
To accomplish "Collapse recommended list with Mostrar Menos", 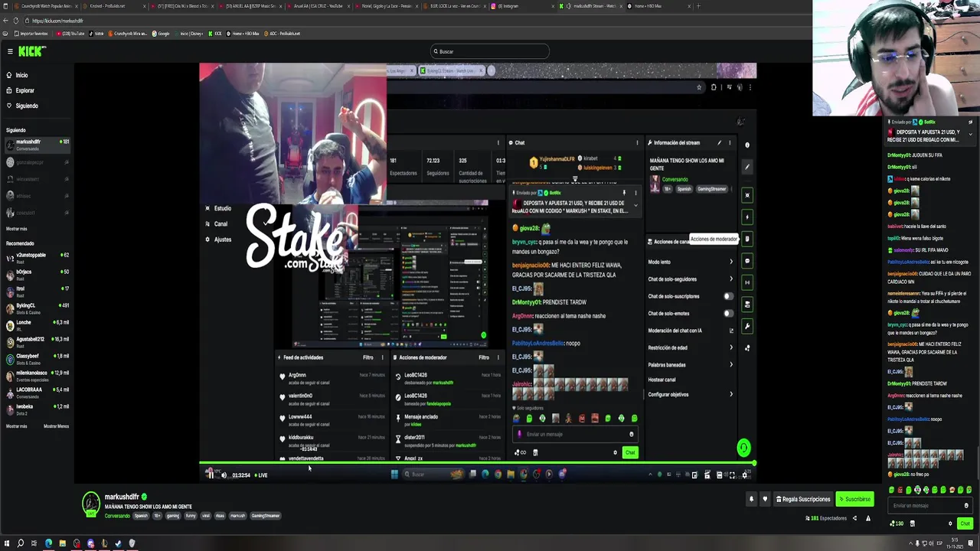I will (x=56, y=426).
